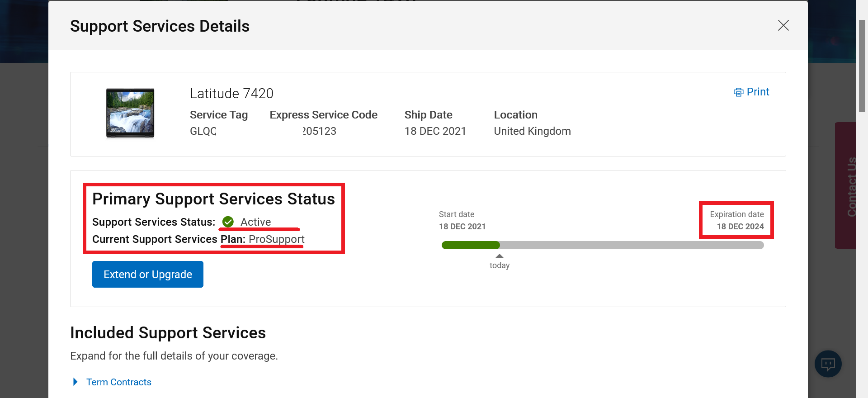Click the printer icon next to Print
This screenshot has width=868, height=398.
(x=738, y=92)
